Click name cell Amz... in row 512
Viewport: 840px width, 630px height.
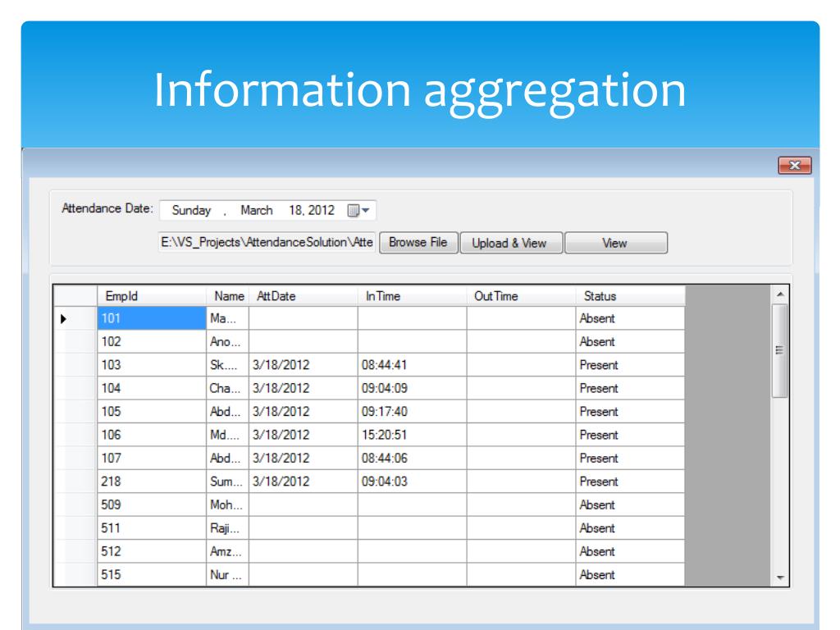click(x=228, y=552)
